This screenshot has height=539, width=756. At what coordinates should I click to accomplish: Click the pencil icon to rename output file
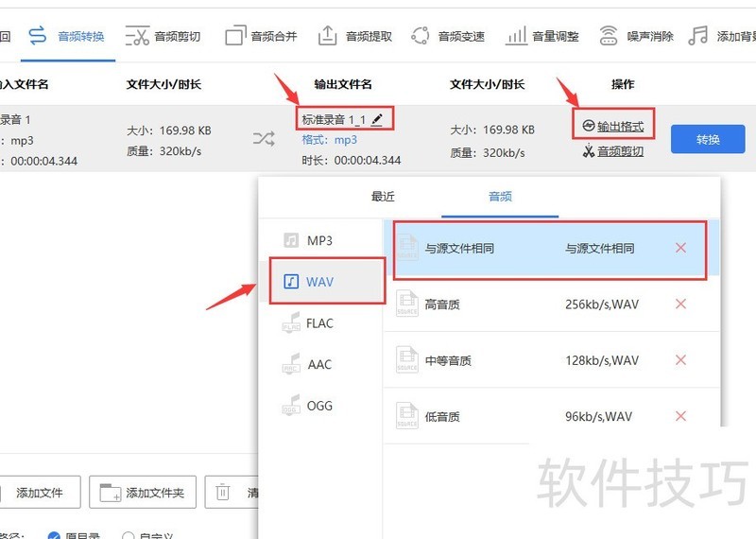pyautogui.click(x=378, y=119)
